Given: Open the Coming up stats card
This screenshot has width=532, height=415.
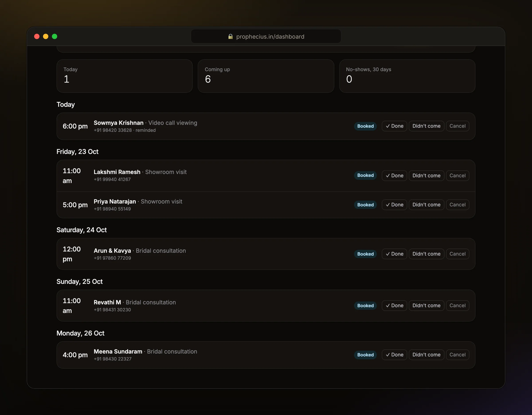Looking at the screenshot, I should coord(266,76).
